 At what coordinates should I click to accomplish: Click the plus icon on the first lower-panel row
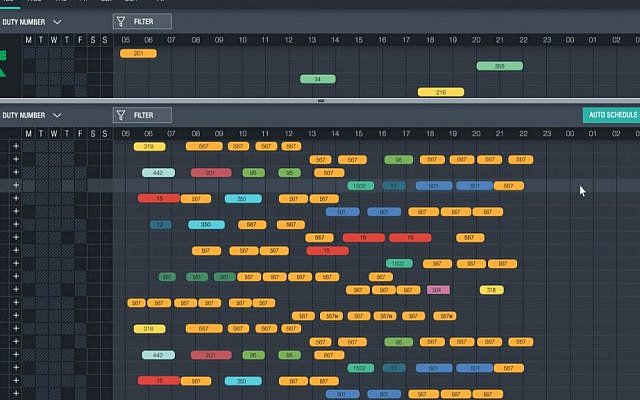pos(16,146)
